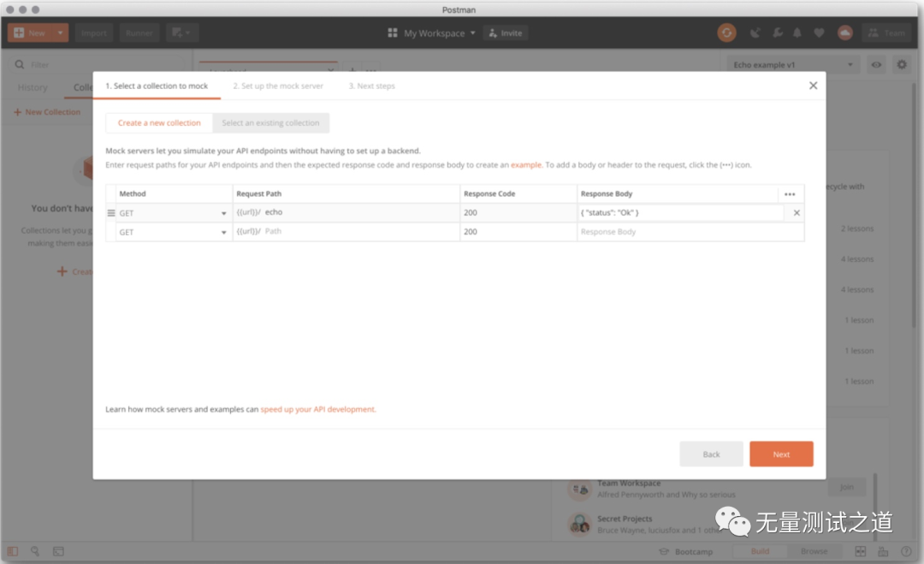Edit response code 200 in echo row
924x564 pixels.
click(518, 213)
